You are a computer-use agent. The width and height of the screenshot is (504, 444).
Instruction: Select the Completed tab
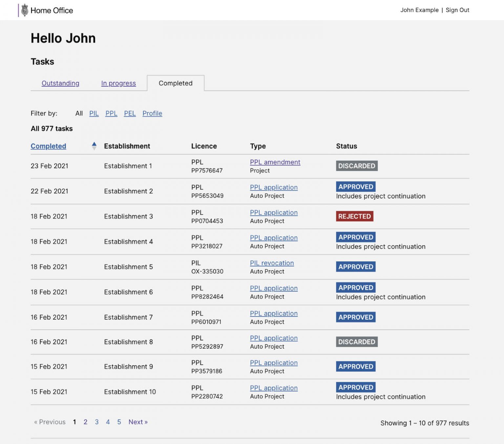point(176,83)
